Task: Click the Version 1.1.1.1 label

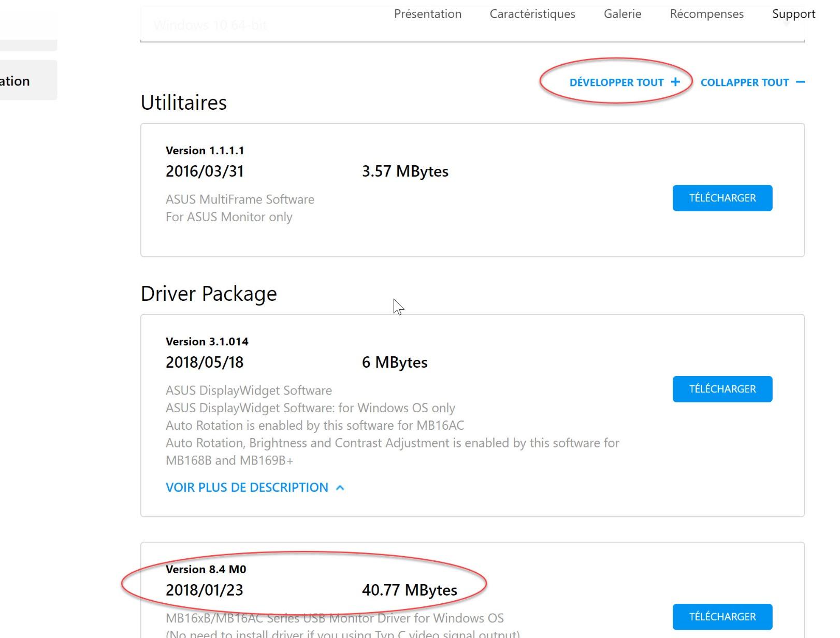Action: [205, 151]
